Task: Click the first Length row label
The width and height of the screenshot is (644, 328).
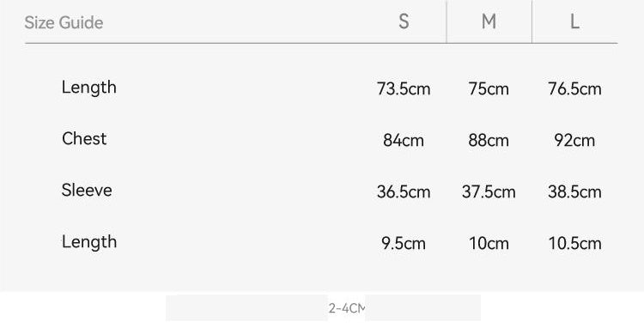Action: (89, 88)
